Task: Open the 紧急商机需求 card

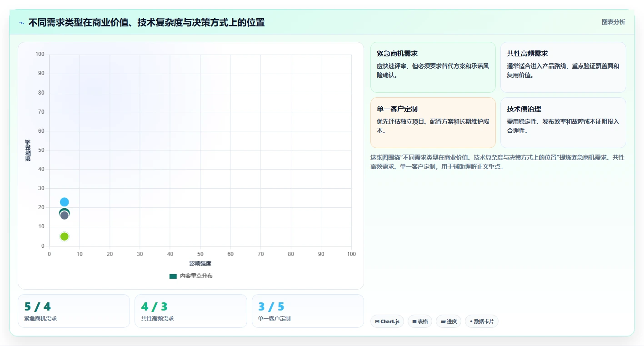Action: click(x=433, y=67)
